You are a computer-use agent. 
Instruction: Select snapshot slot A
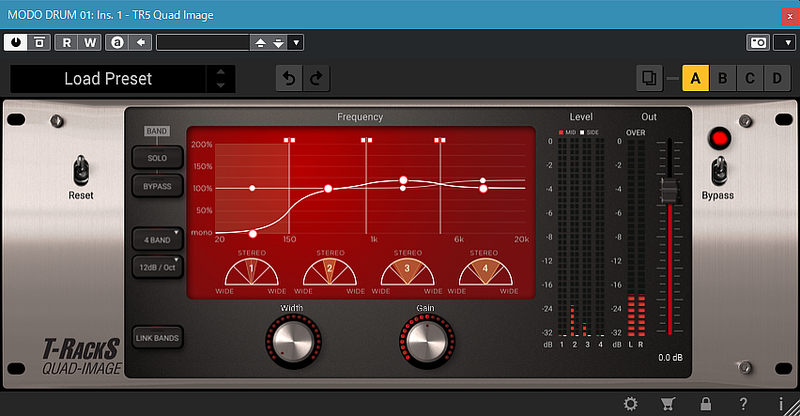(695, 79)
